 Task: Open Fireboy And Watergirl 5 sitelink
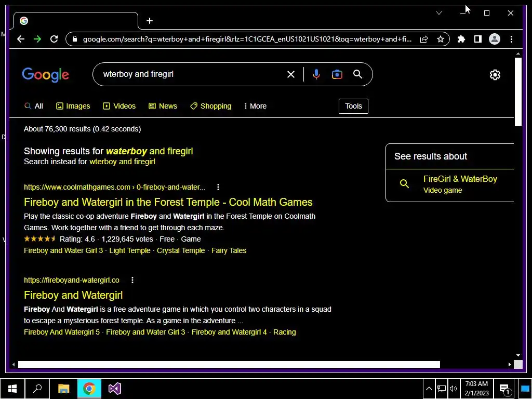point(62,332)
